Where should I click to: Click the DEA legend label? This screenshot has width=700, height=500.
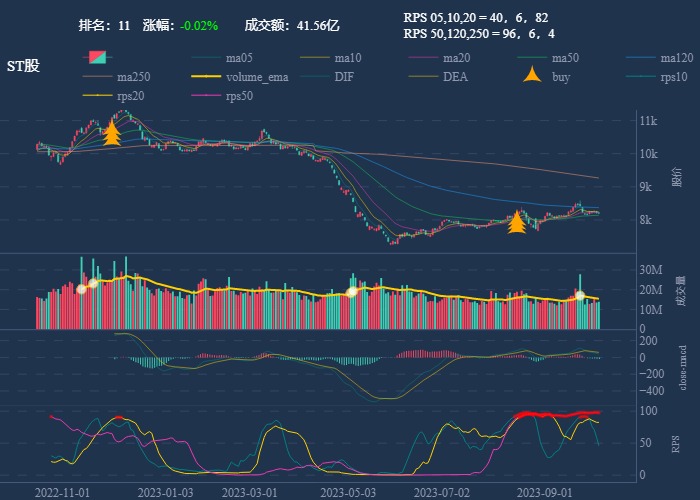[455, 77]
